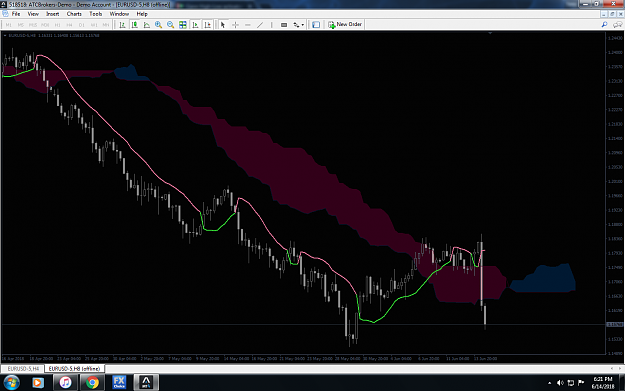Open the arrows objects dropdown
This screenshot has height=391, width=625.
(299, 25)
